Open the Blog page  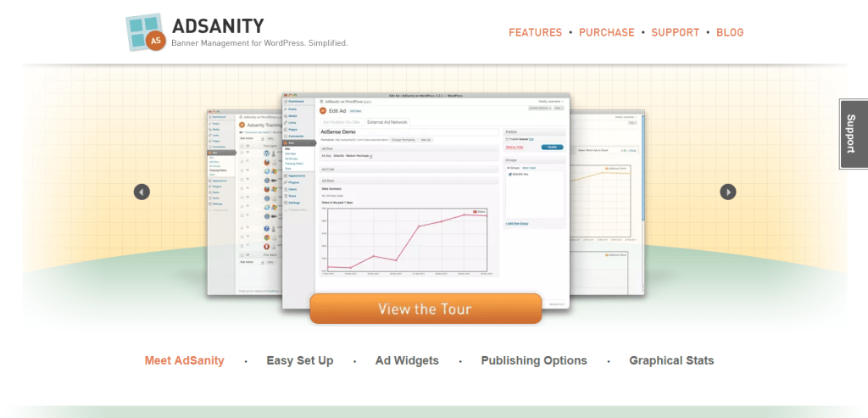[730, 32]
